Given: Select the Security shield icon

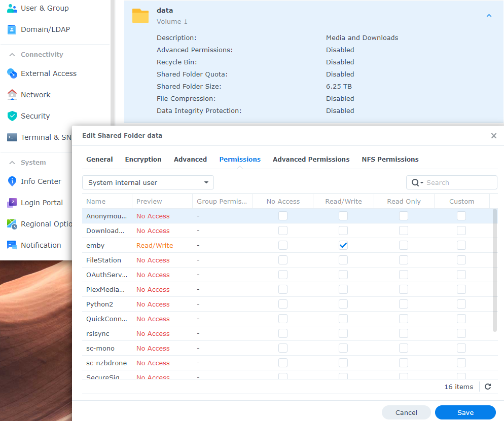Looking at the screenshot, I should point(12,116).
